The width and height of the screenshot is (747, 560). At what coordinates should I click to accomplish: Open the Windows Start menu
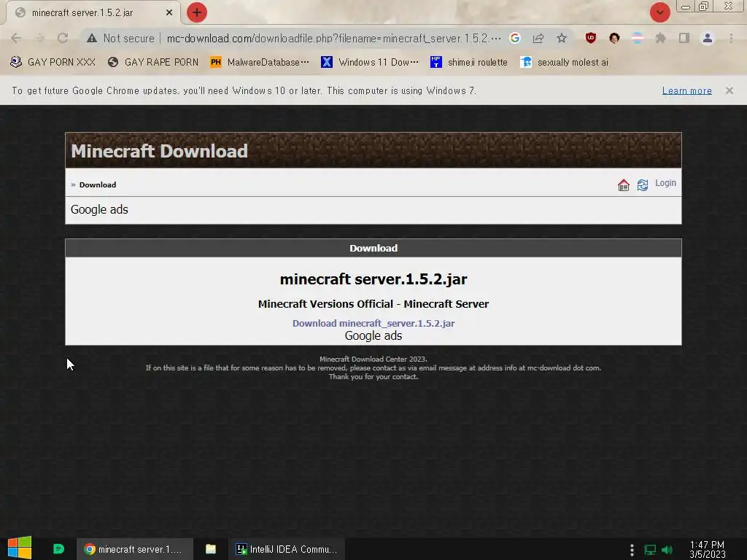(x=20, y=548)
